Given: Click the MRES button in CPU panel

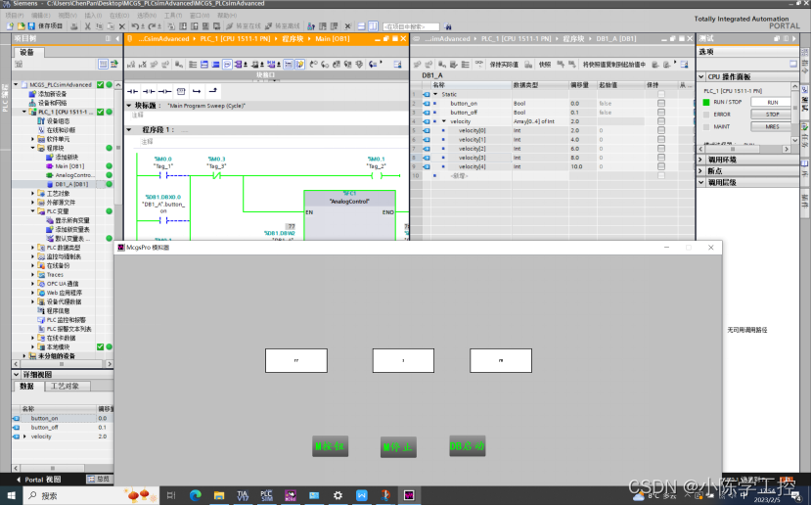Looking at the screenshot, I should 772,127.
